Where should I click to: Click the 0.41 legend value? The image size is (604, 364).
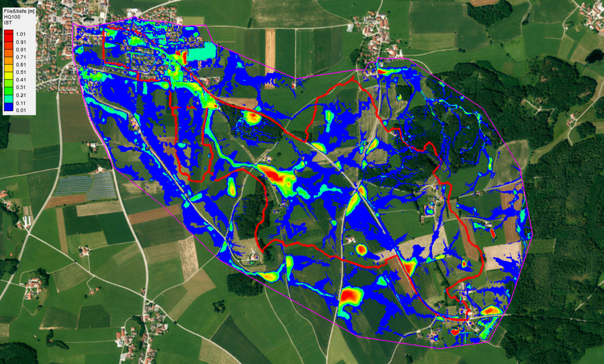(x=21, y=79)
